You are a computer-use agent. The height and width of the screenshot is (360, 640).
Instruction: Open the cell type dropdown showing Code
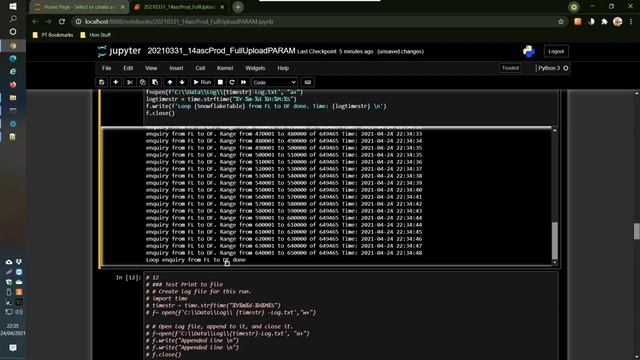(x=274, y=82)
